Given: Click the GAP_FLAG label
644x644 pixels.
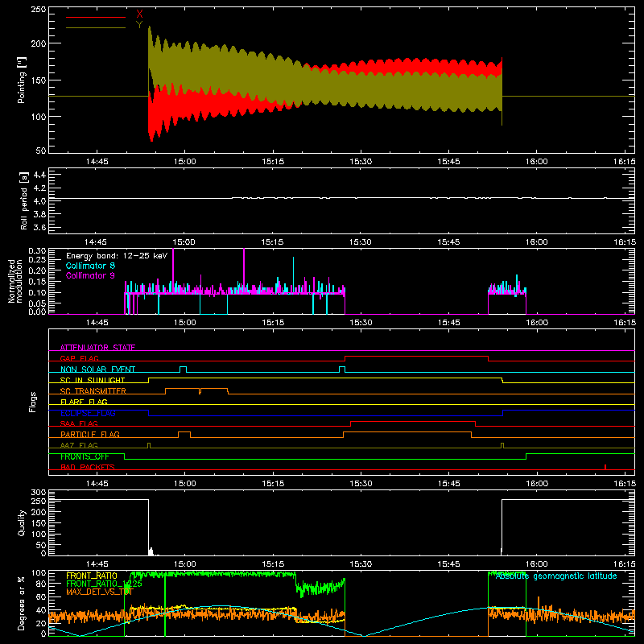Looking at the screenshot, I should click(79, 358).
